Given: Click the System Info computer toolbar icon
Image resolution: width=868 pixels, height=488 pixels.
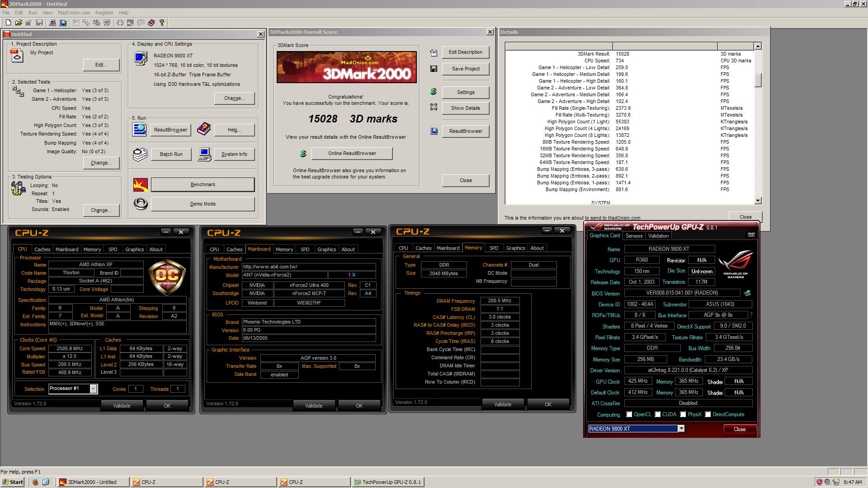Looking at the screenshot, I should click(x=52, y=23).
